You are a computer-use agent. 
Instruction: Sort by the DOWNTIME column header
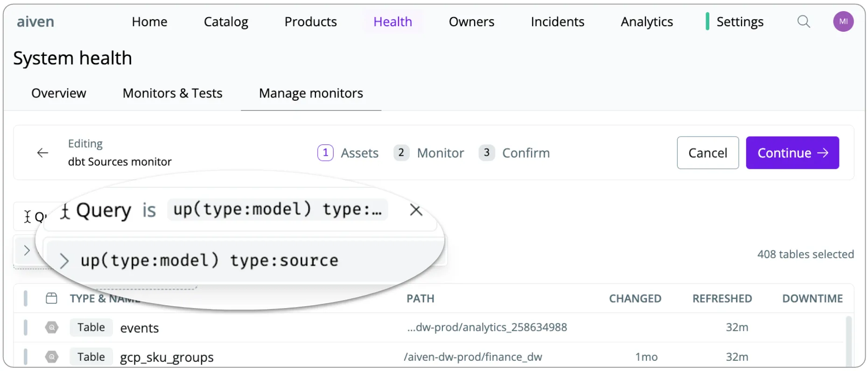point(812,299)
